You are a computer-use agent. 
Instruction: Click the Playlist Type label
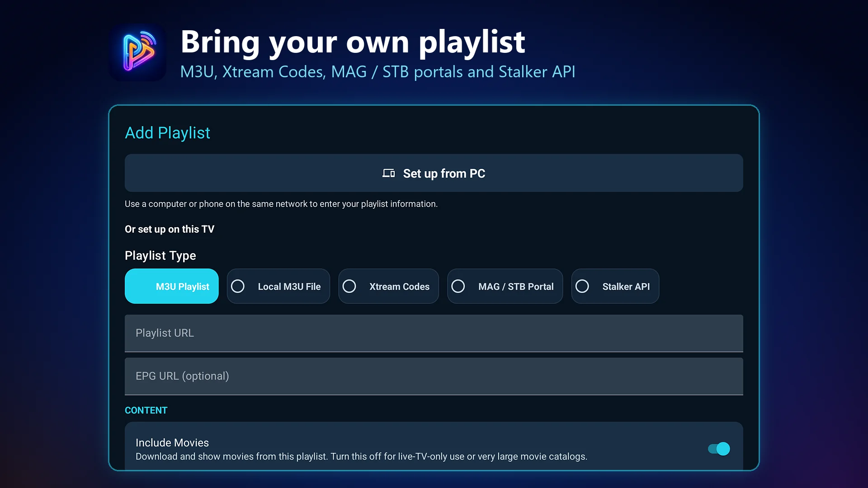click(160, 256)
